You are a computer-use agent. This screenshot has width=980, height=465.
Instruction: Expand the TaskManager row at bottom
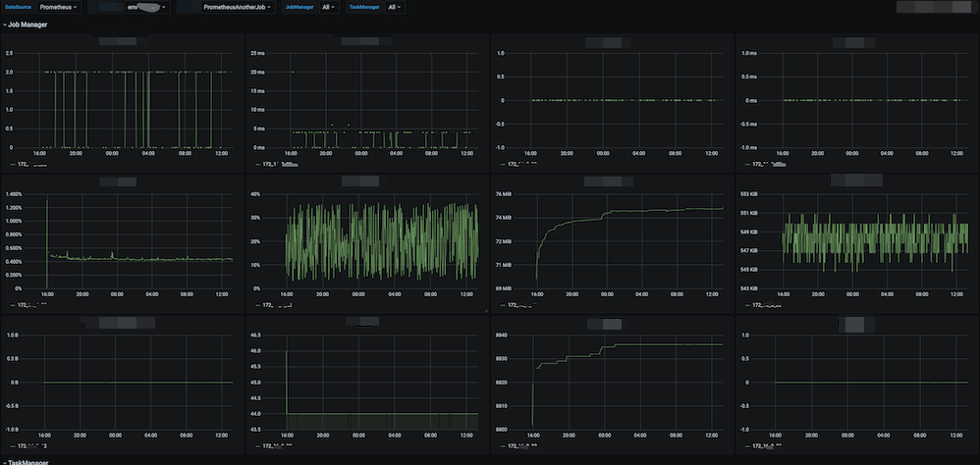click(27, 460)
